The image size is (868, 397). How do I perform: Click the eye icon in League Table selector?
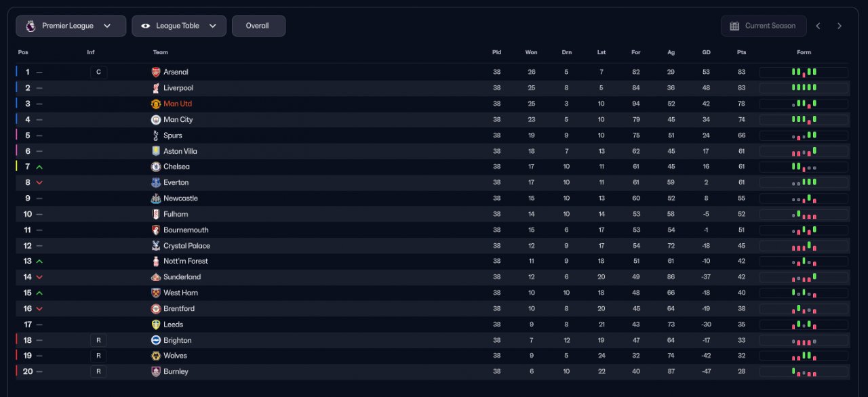(x=146, y=26)
